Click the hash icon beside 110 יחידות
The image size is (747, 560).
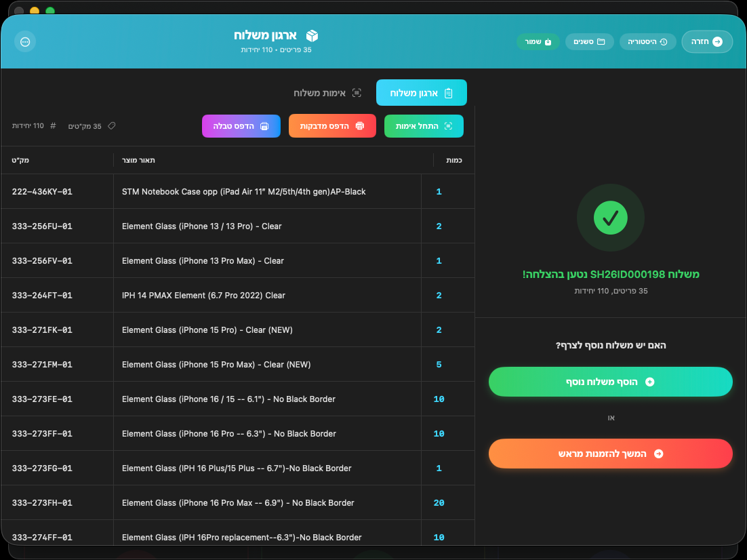pos(53,125)
